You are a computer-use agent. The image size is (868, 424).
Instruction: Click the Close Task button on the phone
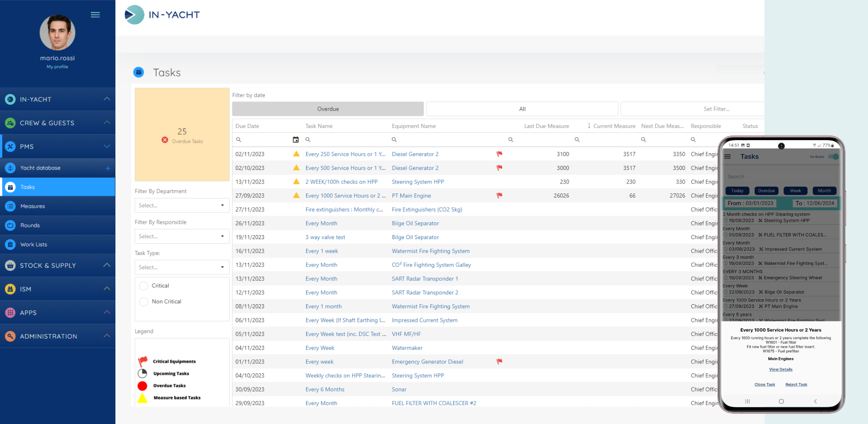[x=764, y=385]
